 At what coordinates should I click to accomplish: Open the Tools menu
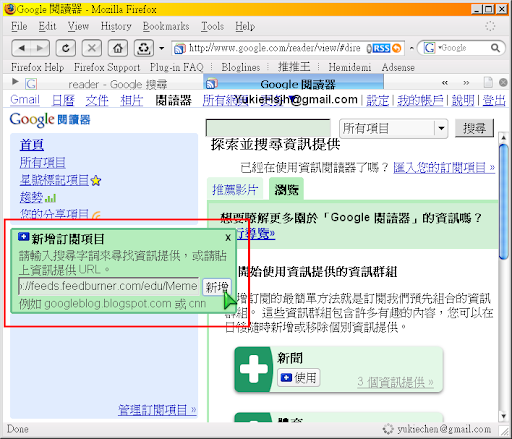pos(212,26)
